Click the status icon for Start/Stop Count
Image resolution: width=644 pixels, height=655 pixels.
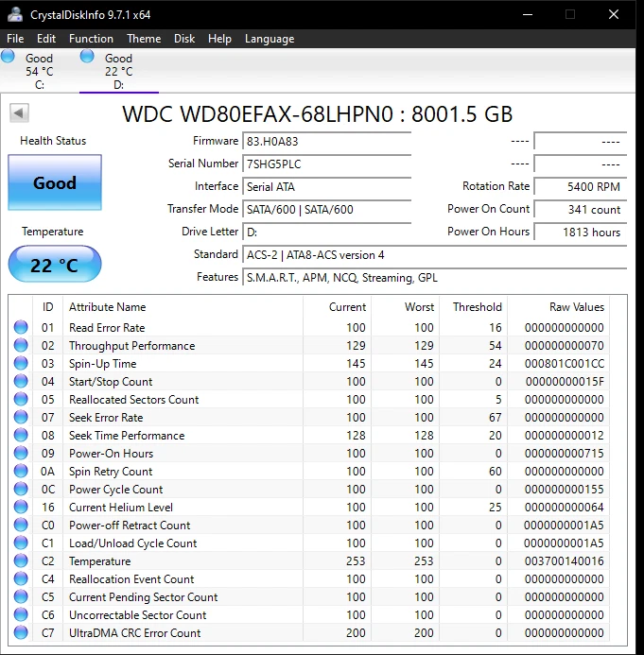pos(21,381)
